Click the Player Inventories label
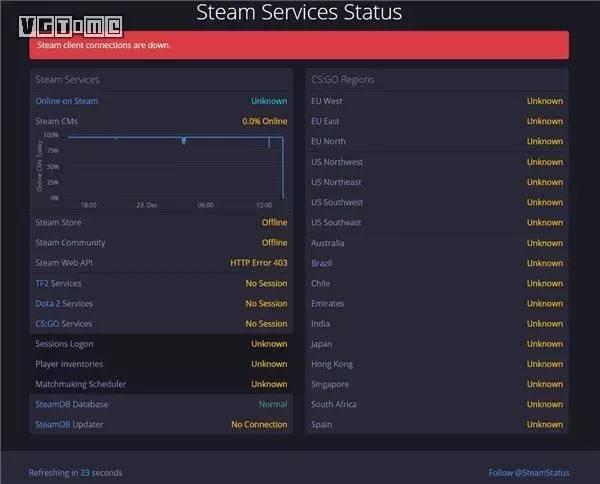 (x=69, y=364)
